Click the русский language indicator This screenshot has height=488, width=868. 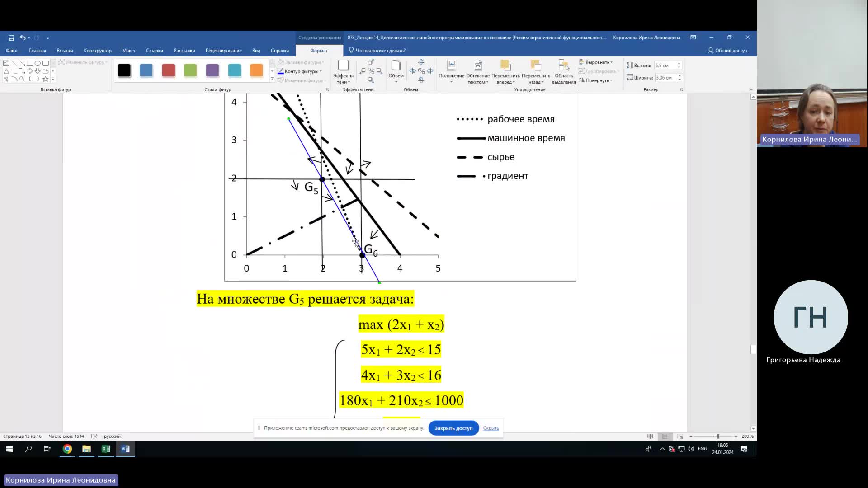click(x=112, y=436)
